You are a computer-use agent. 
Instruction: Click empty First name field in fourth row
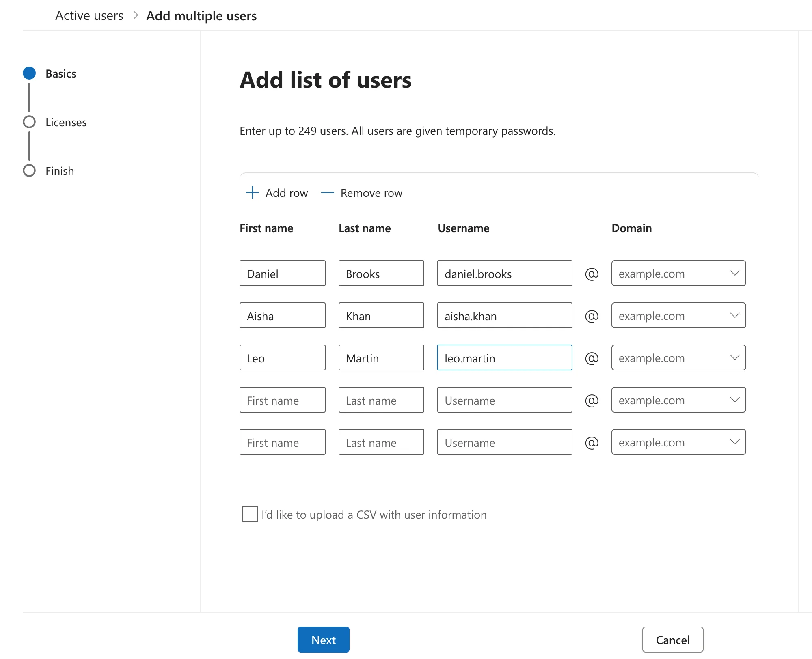283,400
